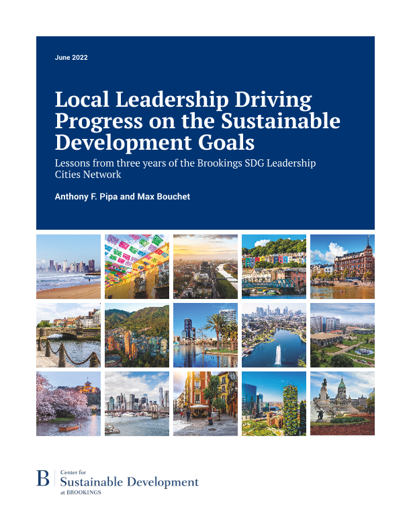Click the "Center for Sustainable Development" text
Screen dimensions: 411x532
click(129, 482)
